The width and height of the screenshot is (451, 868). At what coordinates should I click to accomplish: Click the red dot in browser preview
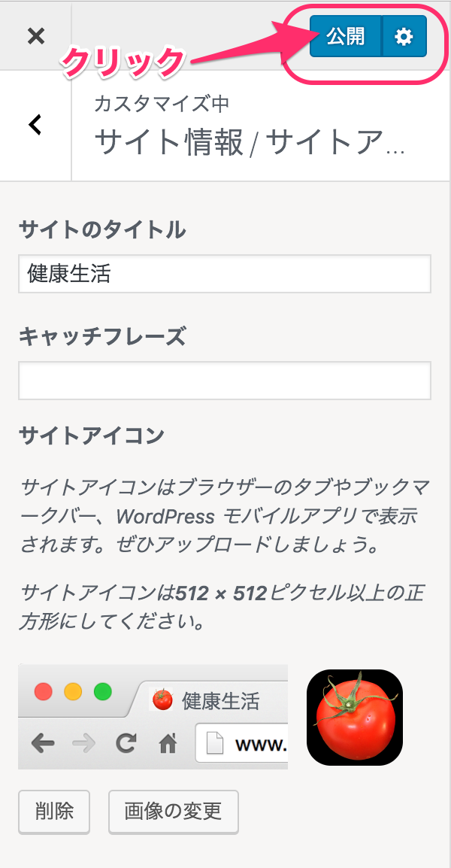[44, 691]
